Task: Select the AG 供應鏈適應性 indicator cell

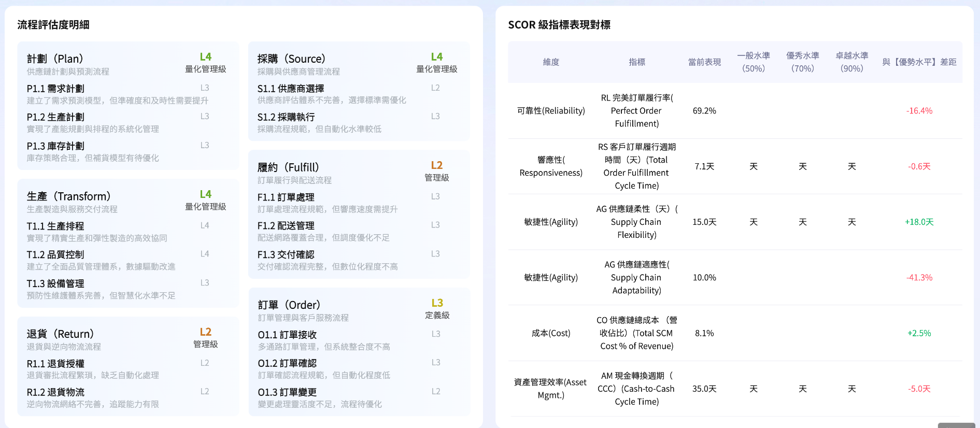Action: (636, 277)
